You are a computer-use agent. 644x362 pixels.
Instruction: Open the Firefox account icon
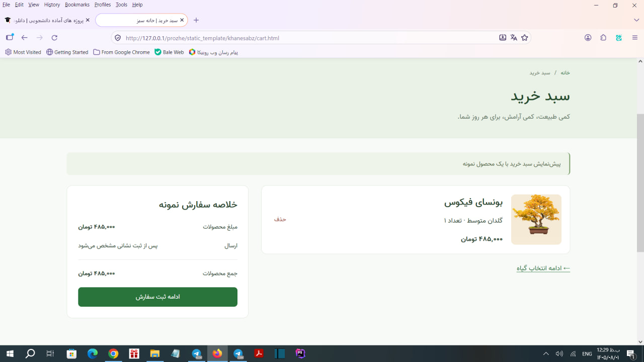click(588, 38)
